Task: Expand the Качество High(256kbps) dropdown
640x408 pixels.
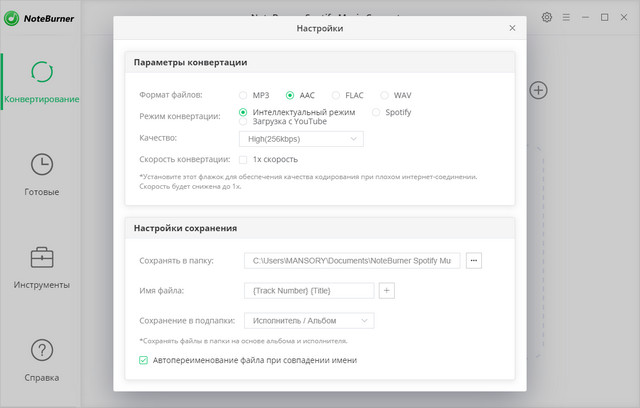Action: pyautogui.click(x=300, y=139)
